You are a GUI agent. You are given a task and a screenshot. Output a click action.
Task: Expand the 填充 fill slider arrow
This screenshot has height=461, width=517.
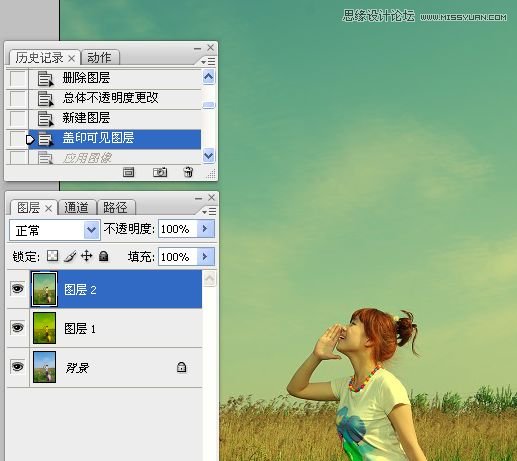[x=205, y=257]
